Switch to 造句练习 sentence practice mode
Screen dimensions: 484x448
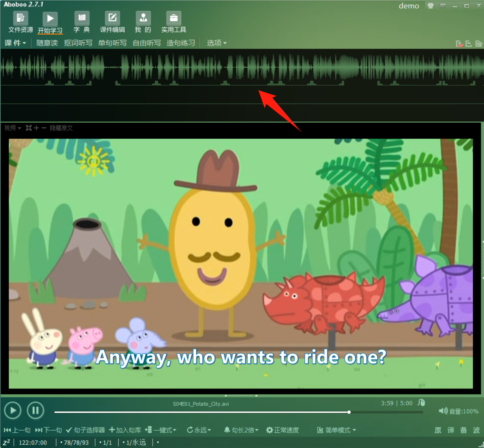181,43
